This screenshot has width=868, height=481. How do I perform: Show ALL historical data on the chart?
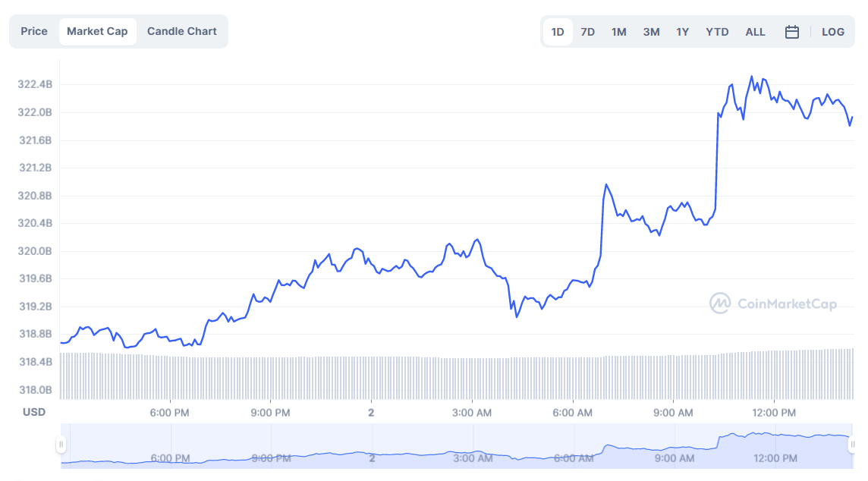[755, 31]
